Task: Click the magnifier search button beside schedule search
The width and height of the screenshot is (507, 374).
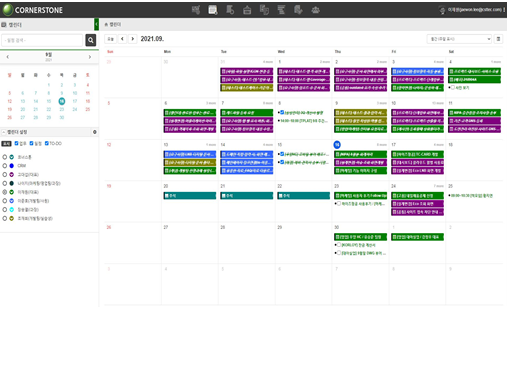Action: pyautogui.click(x=91, y=40)
